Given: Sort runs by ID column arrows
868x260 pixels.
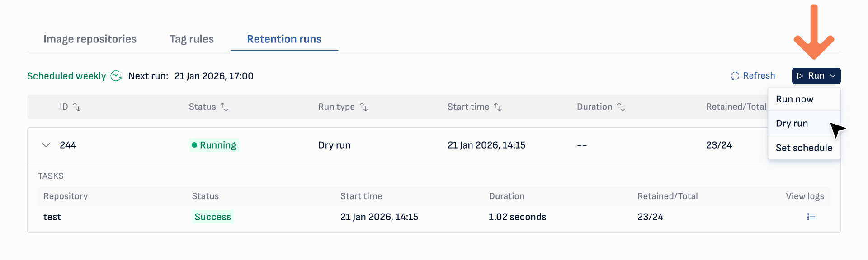Looking at the screenshot, I should [77, 107].
